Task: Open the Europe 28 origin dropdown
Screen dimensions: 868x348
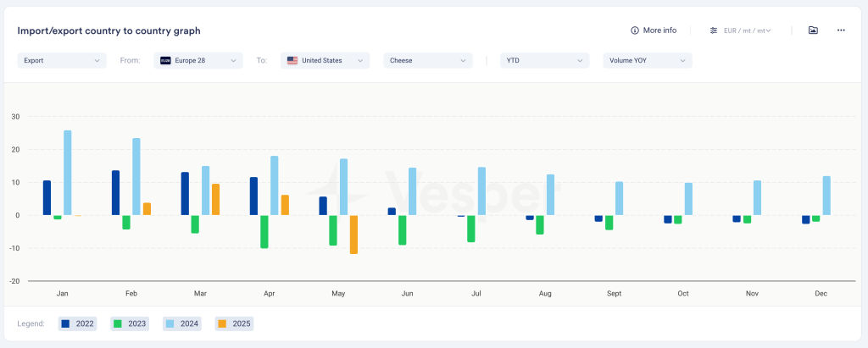Action: 198,60
